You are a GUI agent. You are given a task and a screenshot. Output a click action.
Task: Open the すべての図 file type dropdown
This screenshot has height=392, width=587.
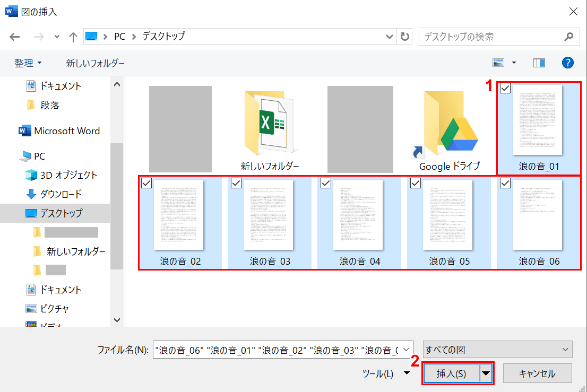point(497,350)
